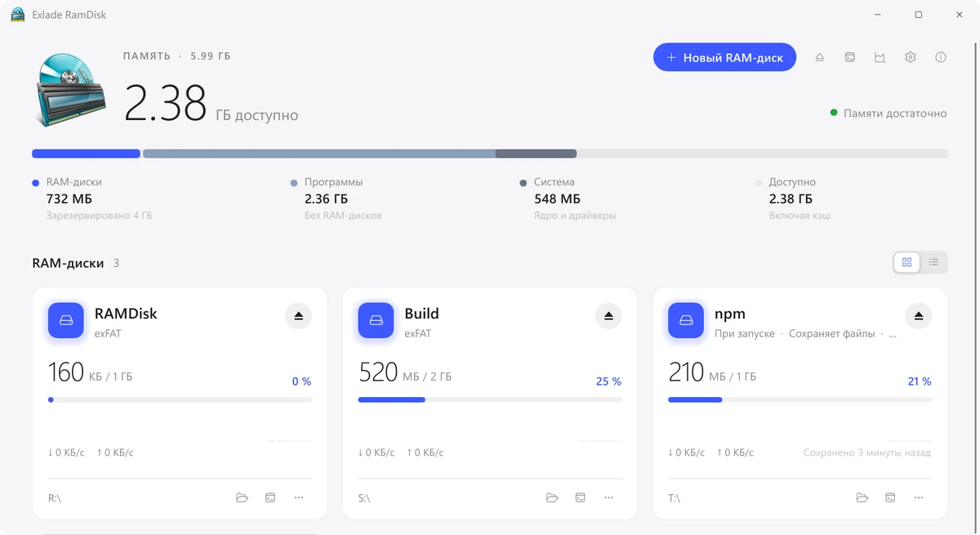This screenshot has width=980, height=535.
Task: Click the eject all disks icon in header
Action: coord(820,57)
